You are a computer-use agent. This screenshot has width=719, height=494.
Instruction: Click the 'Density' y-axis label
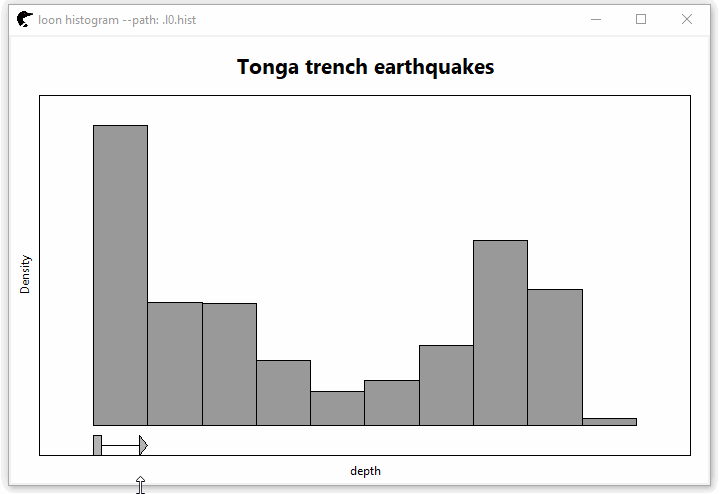tap(26, 274)
